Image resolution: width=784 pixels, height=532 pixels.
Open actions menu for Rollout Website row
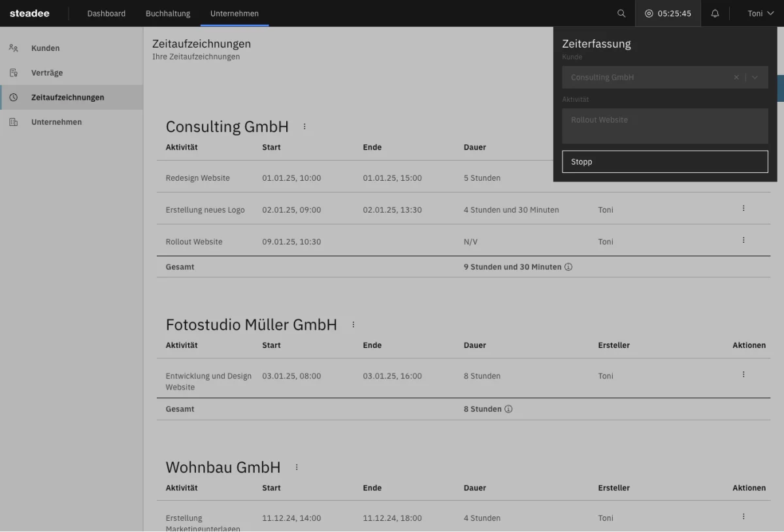point(743,240)
